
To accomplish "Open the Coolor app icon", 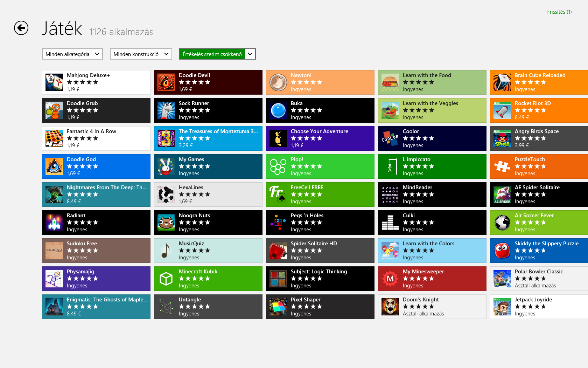I will click(390, 138).
